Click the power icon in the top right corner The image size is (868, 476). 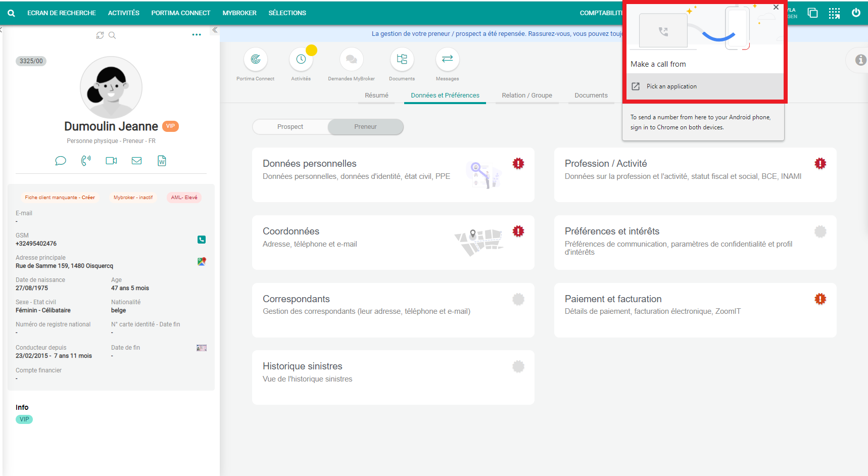(x=856, y=13)
